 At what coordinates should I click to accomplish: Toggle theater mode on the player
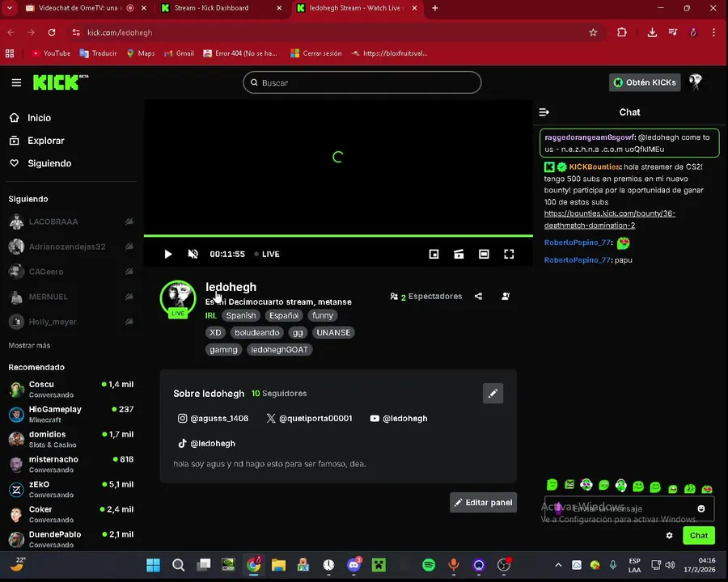pyautogui.click(x=484, y=254)
